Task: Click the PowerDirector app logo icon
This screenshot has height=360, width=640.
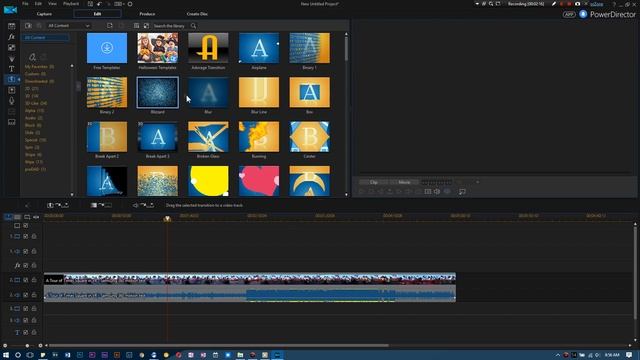Action: 11,10
